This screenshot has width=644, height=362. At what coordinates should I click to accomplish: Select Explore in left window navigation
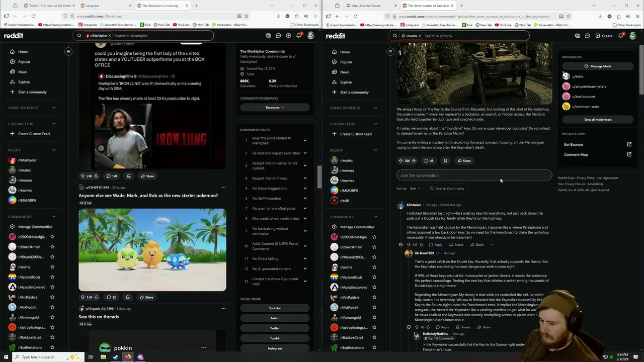tap(24, 82)
